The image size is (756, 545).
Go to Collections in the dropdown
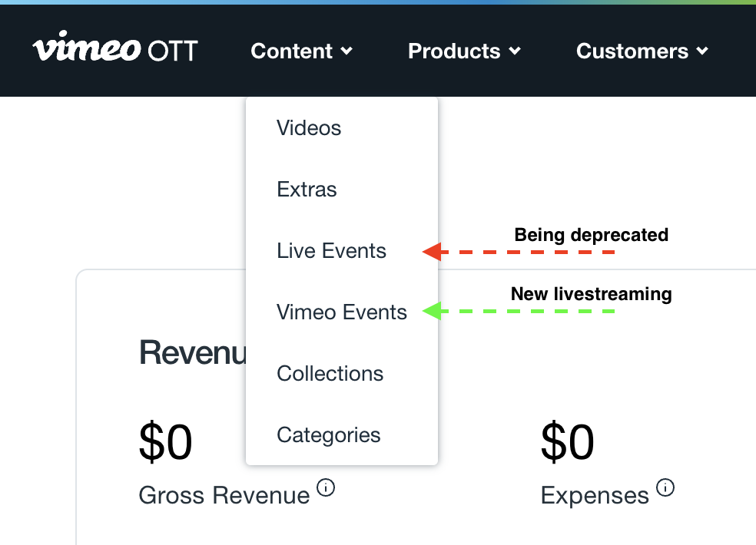[x=330, y=374]
